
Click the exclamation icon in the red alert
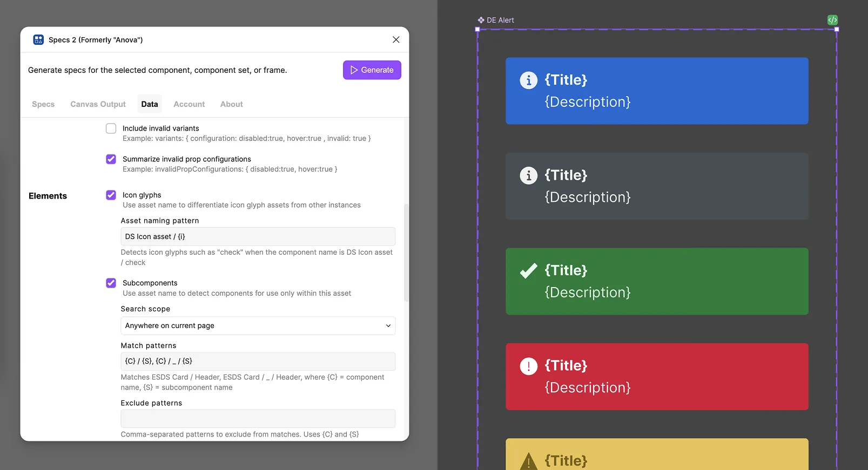pyautogui.click(x=528, y=366)
